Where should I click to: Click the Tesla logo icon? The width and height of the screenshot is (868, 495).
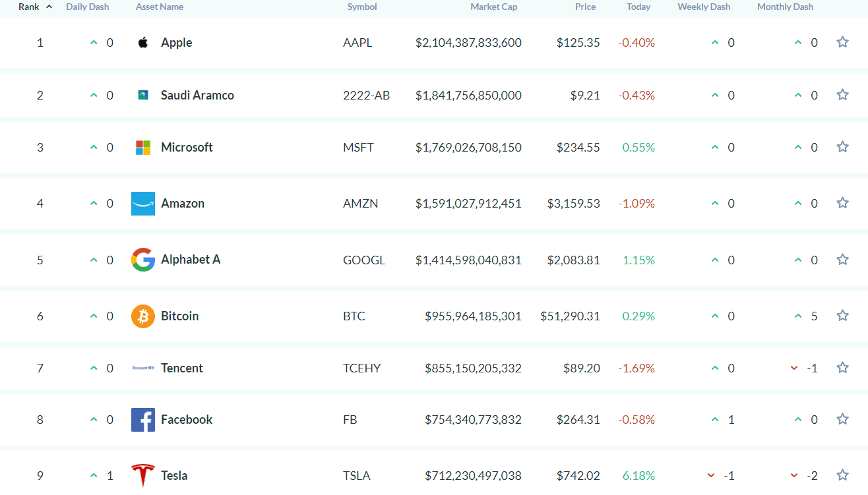pos(143,475)
